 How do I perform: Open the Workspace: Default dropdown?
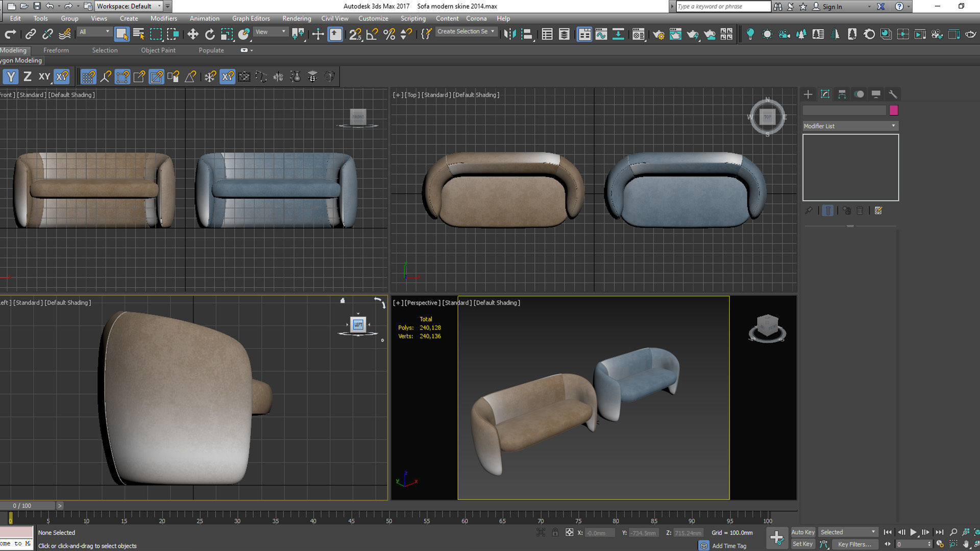pos(129,6)
